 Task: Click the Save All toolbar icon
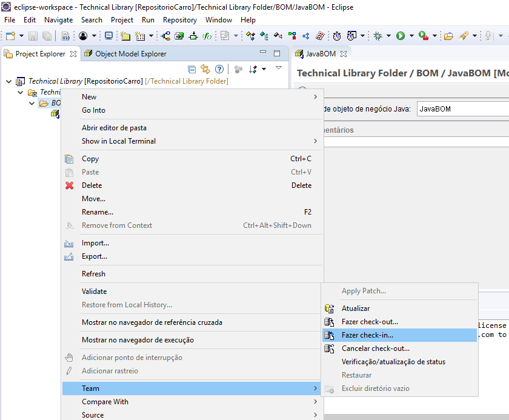[46, 36]
